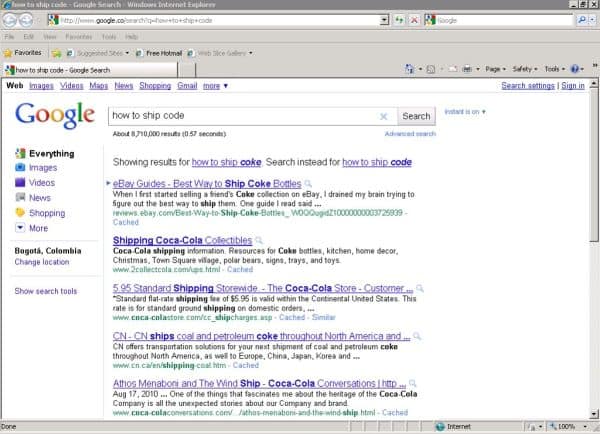Click the red Stop loading icon
The height and width of the screenshot is (434, 600).
point(414,20)
